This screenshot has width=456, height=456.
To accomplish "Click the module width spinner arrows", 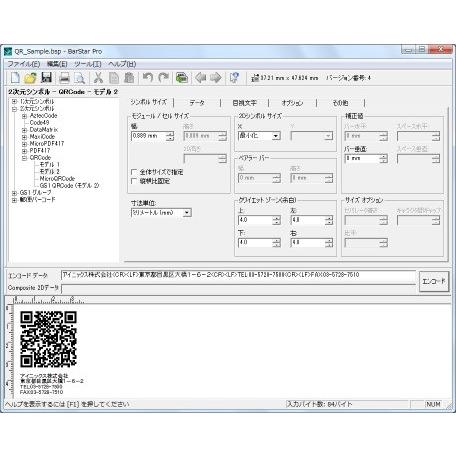I will click(x=170, y=136).
